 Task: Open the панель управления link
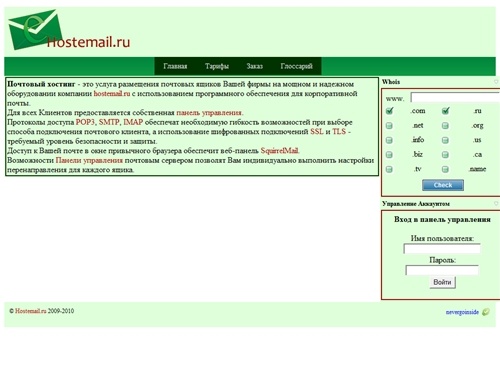[209, 113]
